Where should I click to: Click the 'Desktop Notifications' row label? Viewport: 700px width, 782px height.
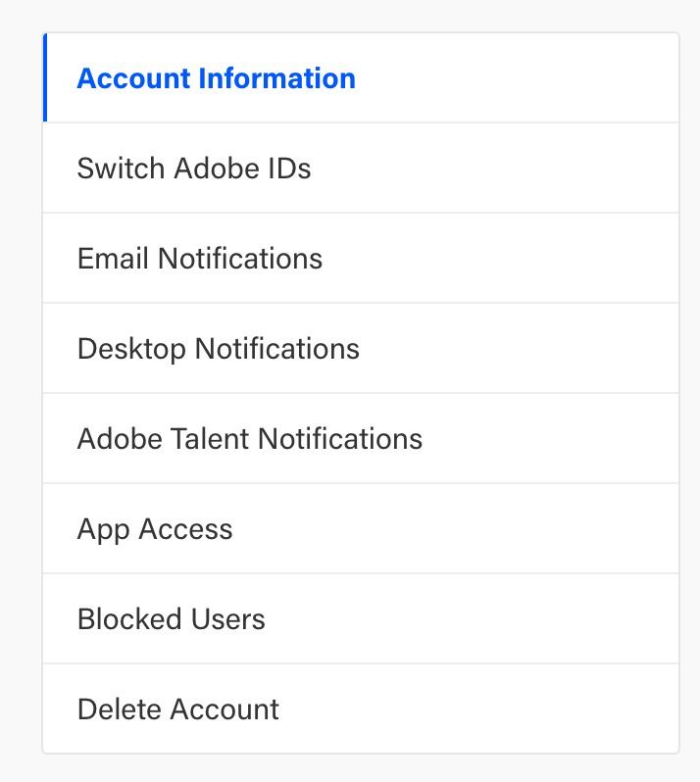(x=219, y=349)
